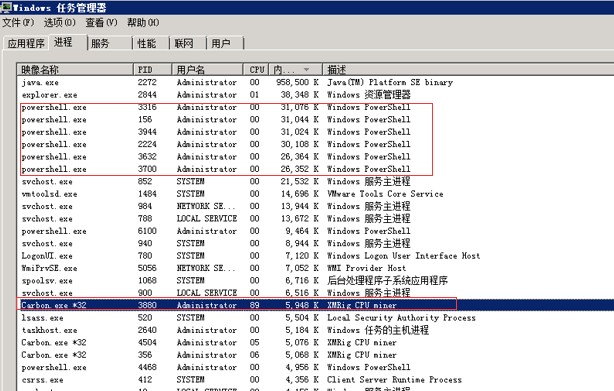The width and height of the screenshot is (614, 391).
Task: Click the Client Server Runtime Process description
Action: pos(394,380)
